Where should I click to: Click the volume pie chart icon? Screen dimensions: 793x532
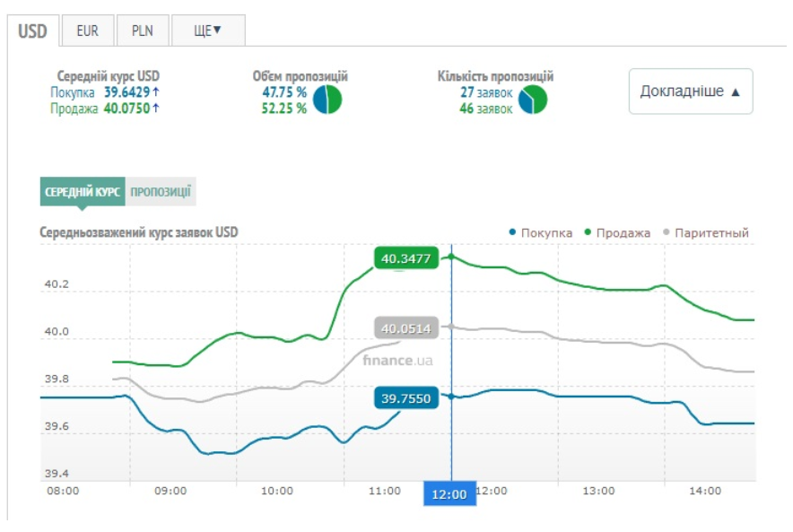[x=327, y=100]
